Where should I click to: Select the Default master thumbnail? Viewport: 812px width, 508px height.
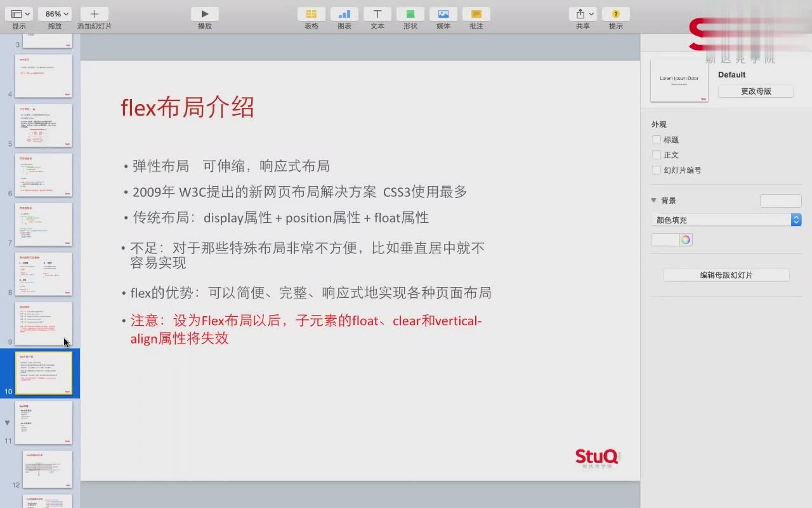point(679,80)
